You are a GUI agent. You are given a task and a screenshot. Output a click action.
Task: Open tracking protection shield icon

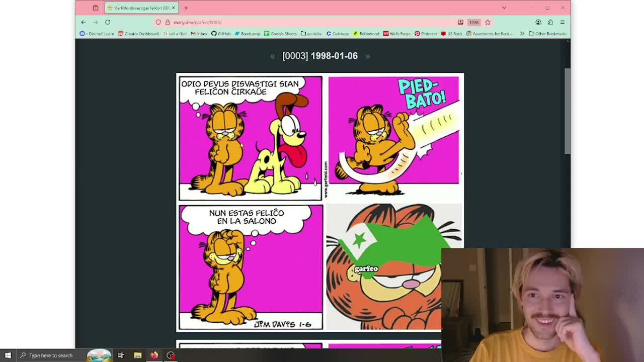click(158, 22)
